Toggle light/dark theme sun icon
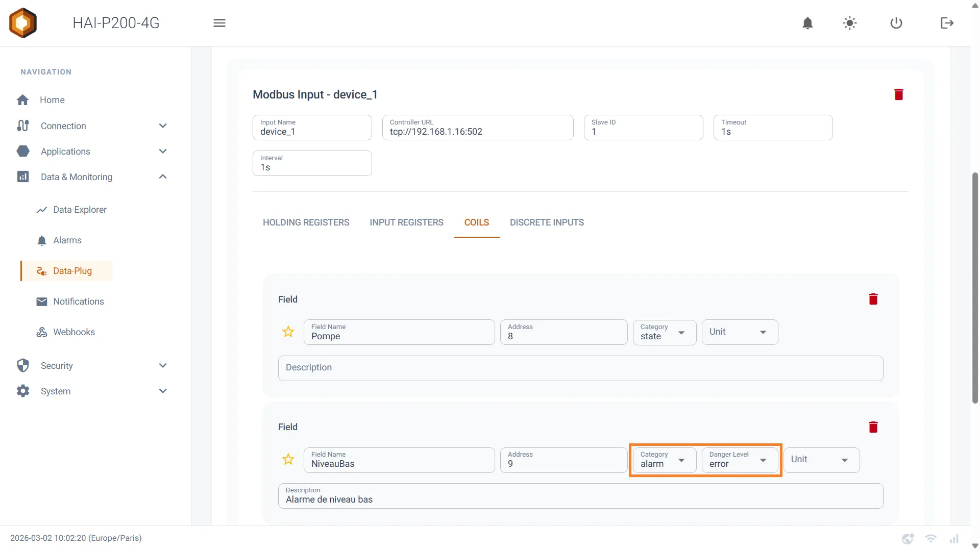The width and height of the screenshot is (980, 551). (850, 23)
